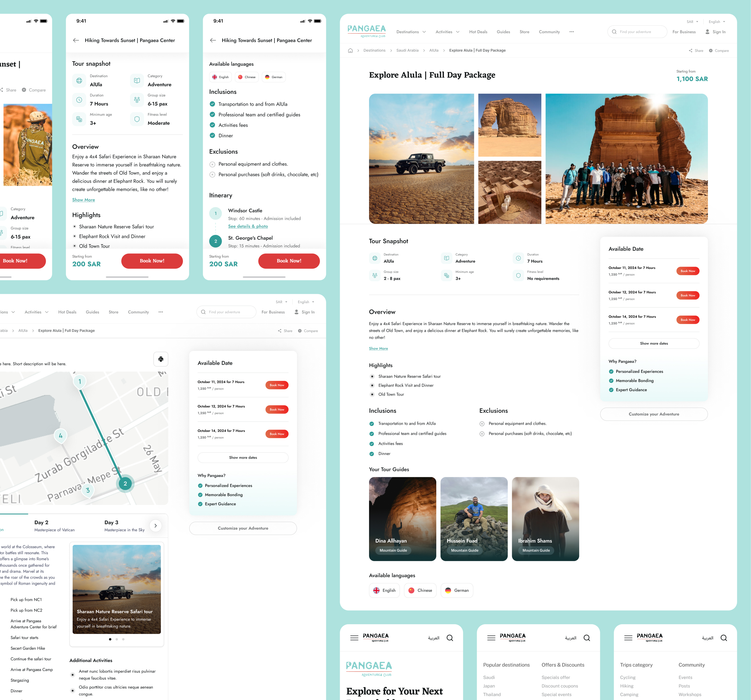
Task: Book October 11, 2024 date in right panel
Action: point(688,271)
